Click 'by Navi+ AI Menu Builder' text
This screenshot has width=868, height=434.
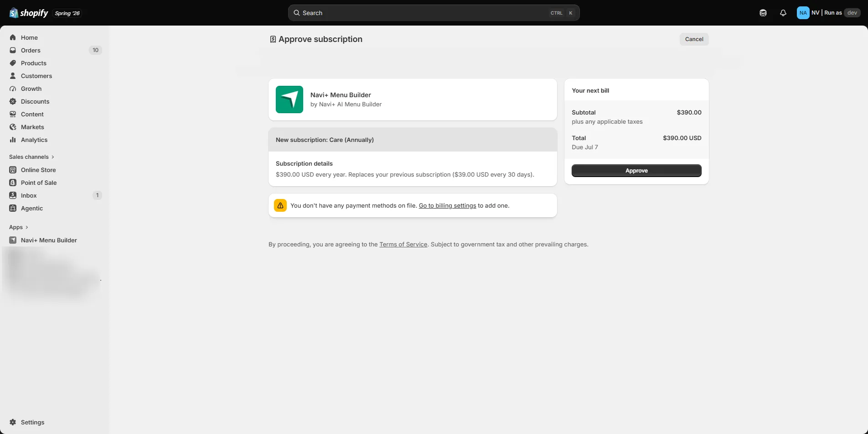click(346, 105)
